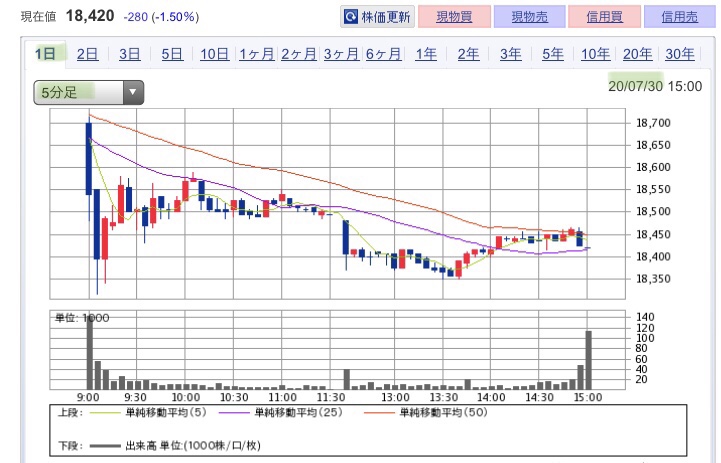721x463 pixels.
Task: View the 3年 chart period
Action: pos(510,54)
